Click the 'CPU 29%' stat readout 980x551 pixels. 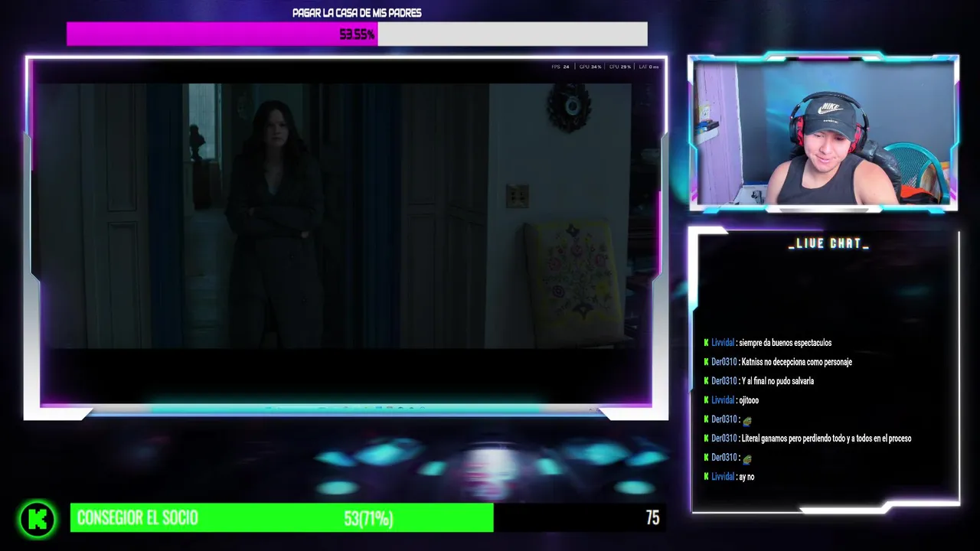point(620,67)
